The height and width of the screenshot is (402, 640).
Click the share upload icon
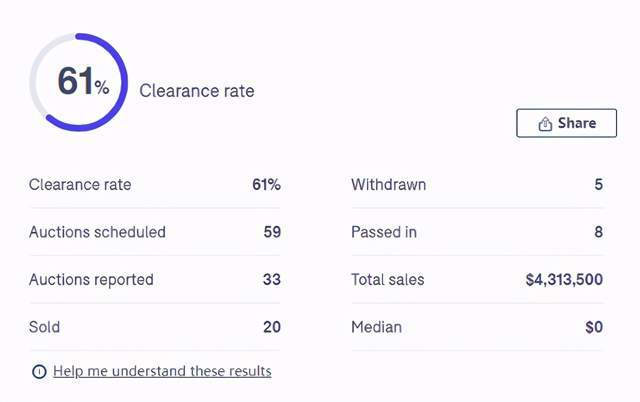(x=545, y=124)
